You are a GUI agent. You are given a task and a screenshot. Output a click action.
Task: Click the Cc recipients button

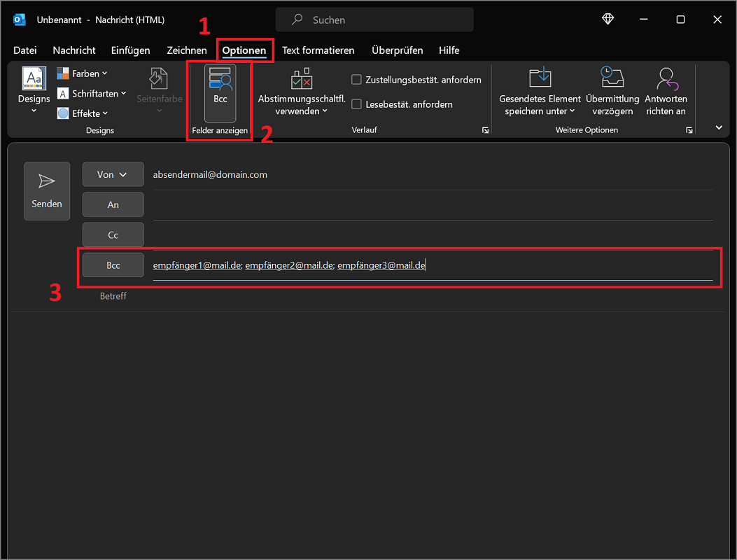pos(113,234)
